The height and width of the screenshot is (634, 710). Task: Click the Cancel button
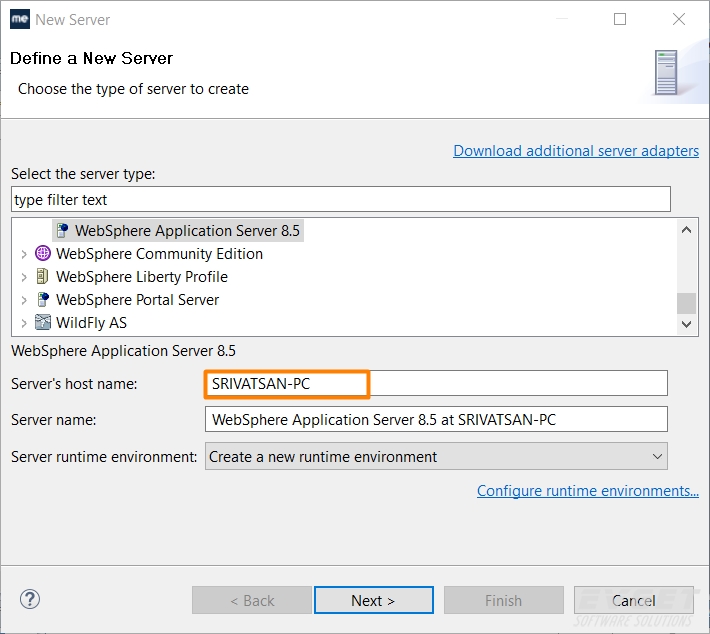633,600
